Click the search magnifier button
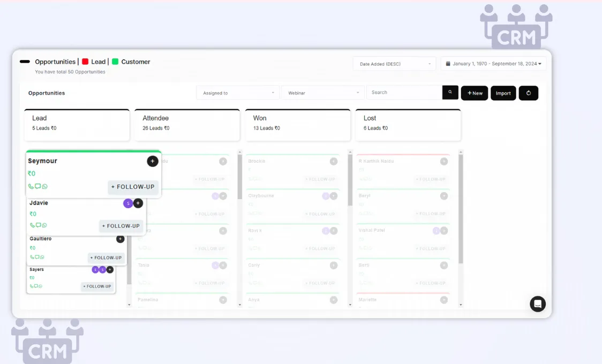Screen dimensions: 602x364 click(x=450, y=93)
